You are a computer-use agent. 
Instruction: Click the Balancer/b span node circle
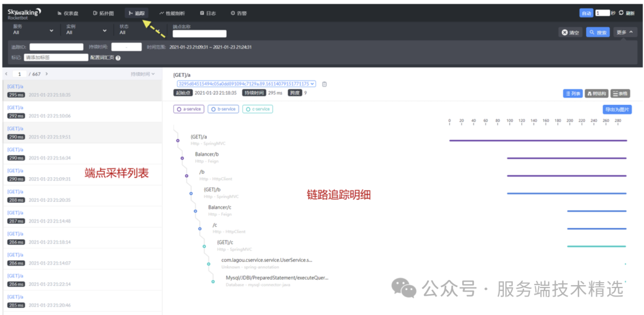coord(182,158)
